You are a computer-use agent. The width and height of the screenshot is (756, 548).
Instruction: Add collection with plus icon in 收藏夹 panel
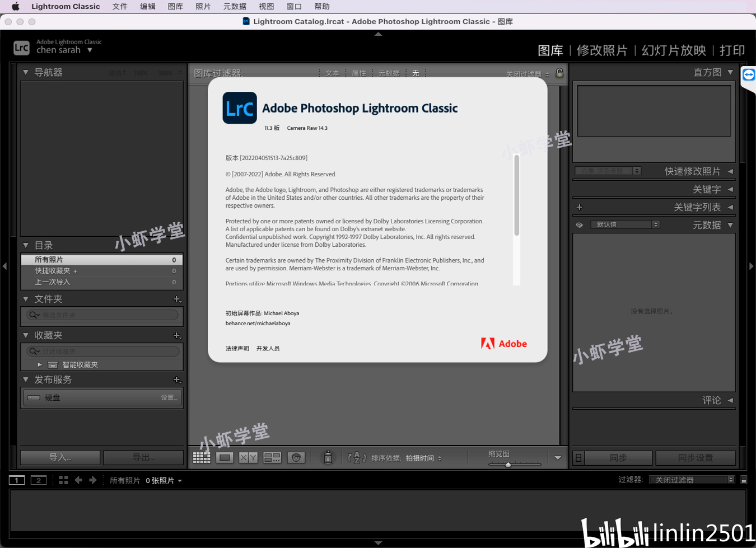[x=177, y=336]
